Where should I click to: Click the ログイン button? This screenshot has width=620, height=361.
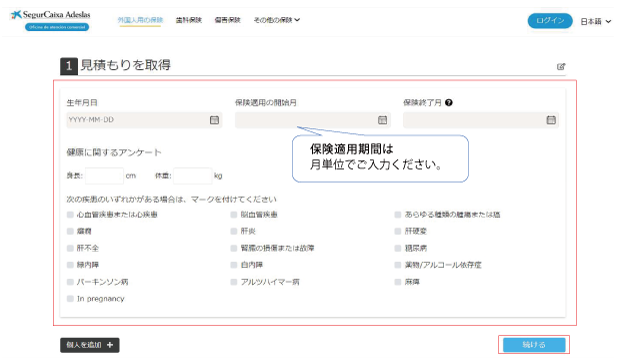pyautogui.click(x=550, y=21)
